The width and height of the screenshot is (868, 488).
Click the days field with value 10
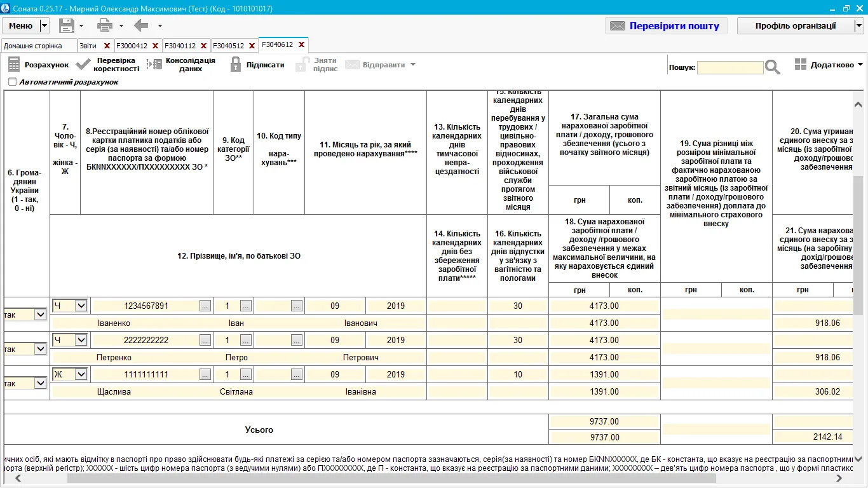(x=518, y=374)
